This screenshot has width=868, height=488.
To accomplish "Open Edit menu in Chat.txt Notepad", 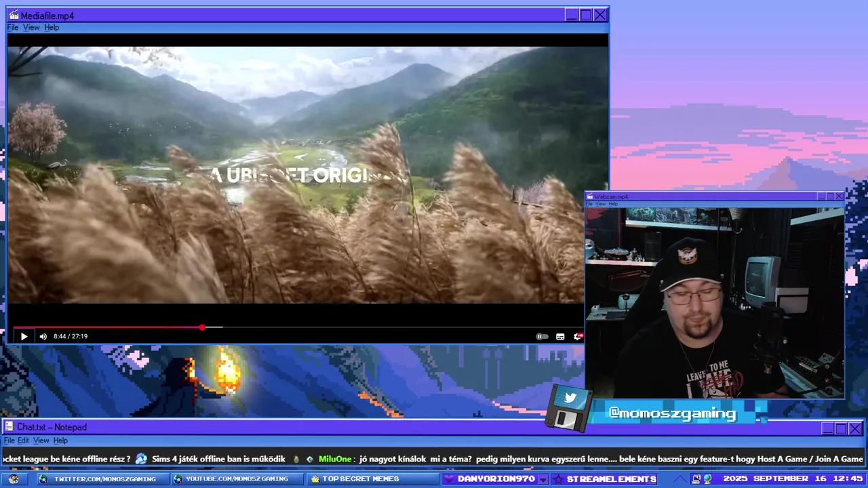I will [23, 441].
